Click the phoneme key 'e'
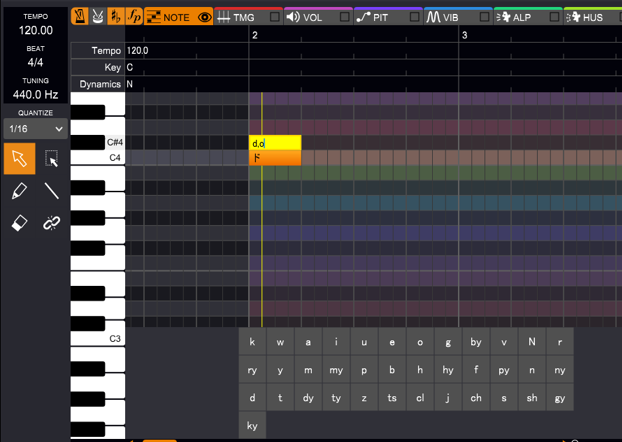 pos(392,342)
